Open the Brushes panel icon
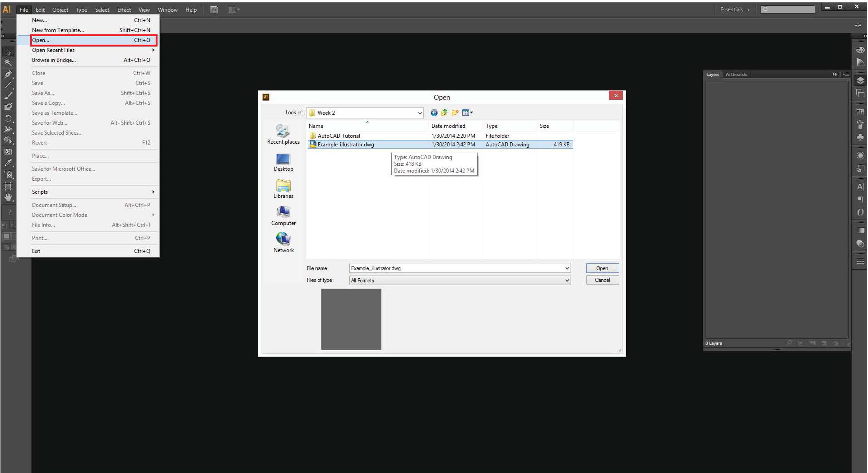 [860, 124]
